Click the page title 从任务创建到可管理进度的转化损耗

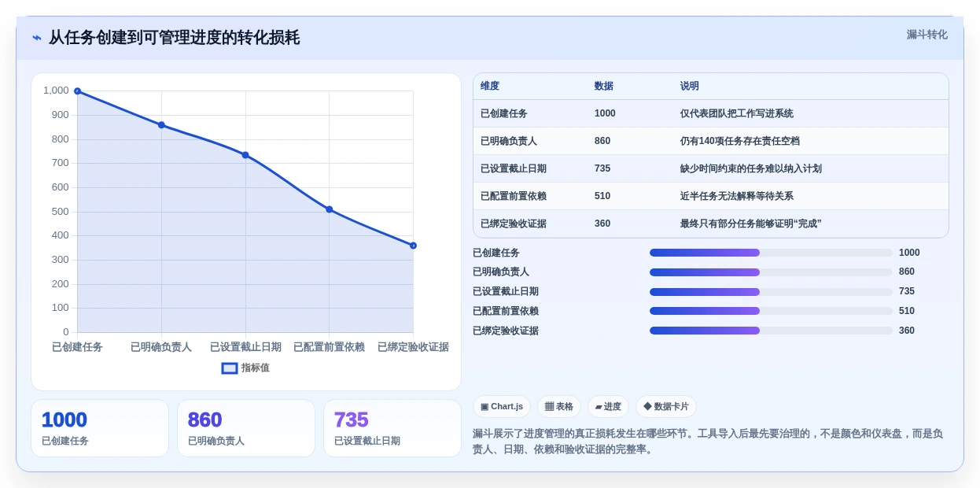click(174, 38)
